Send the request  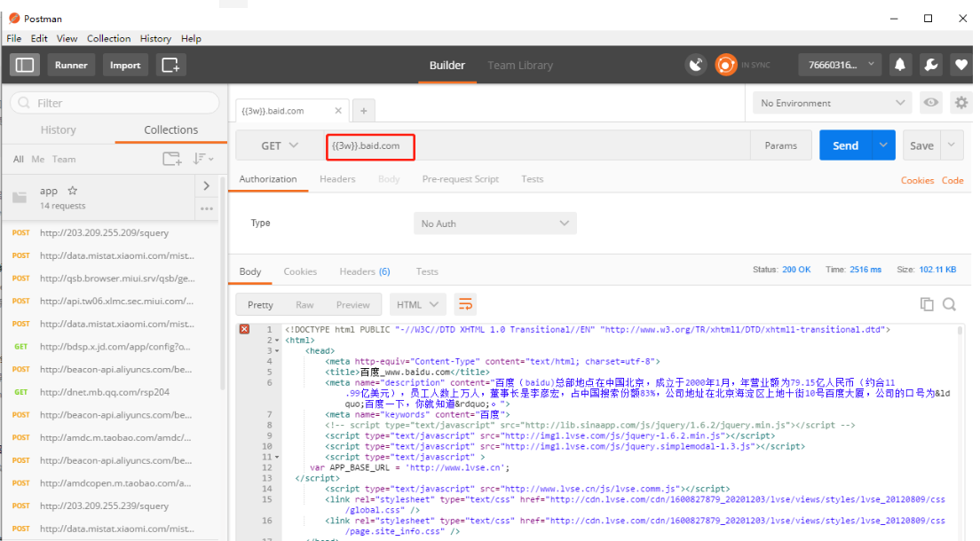click(845, 145)
